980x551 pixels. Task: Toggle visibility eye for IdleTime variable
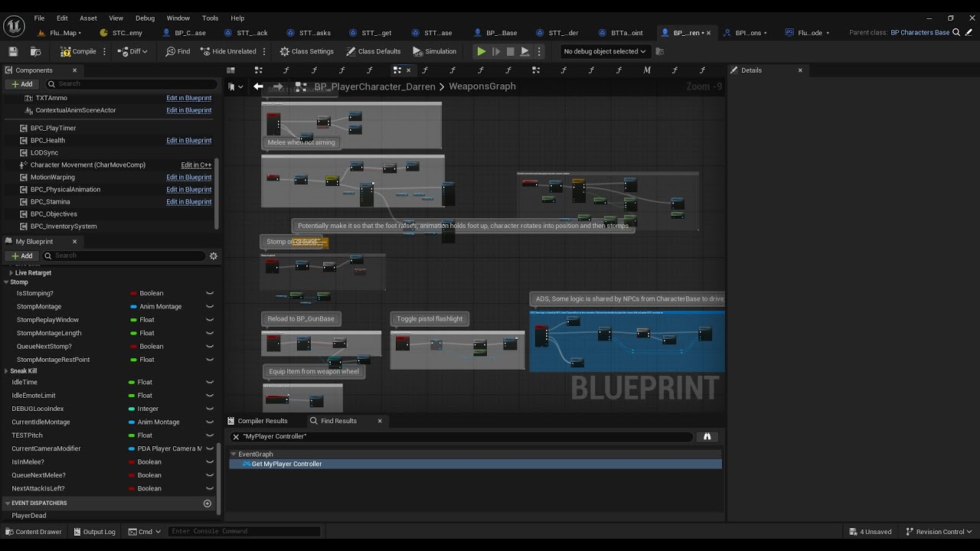pos(210,382)
